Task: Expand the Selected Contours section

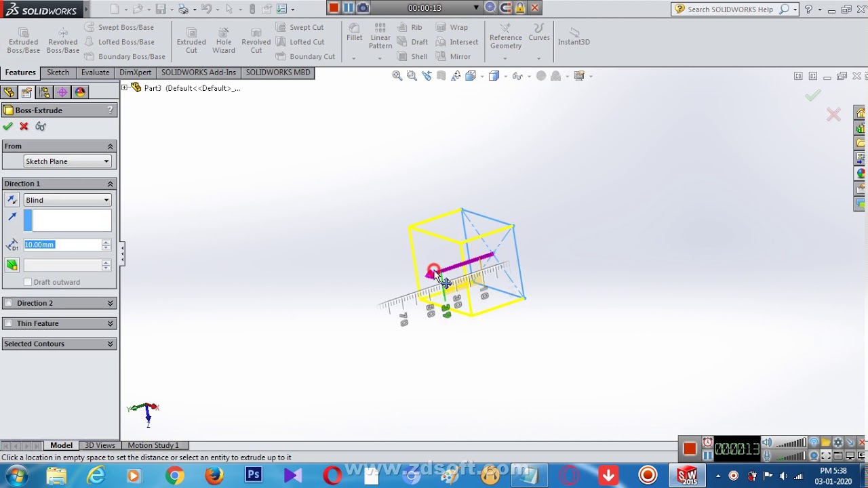Action: click(x=110, y=344)
